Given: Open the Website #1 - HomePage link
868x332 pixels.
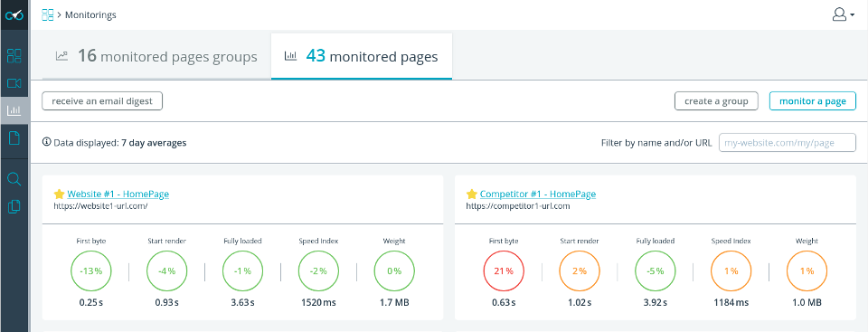Looking at the screenshot, I should (x=118, y=194).
